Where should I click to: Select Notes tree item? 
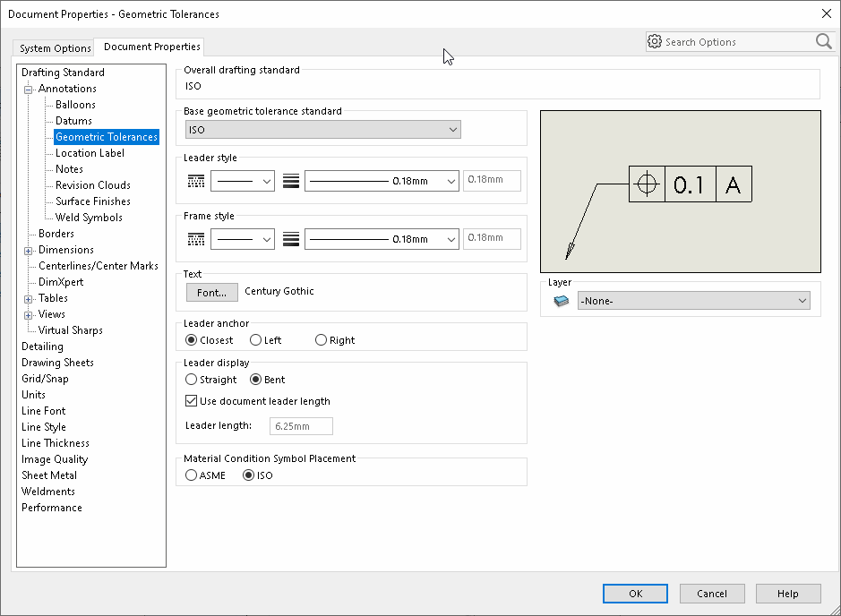tap(69, 169)
